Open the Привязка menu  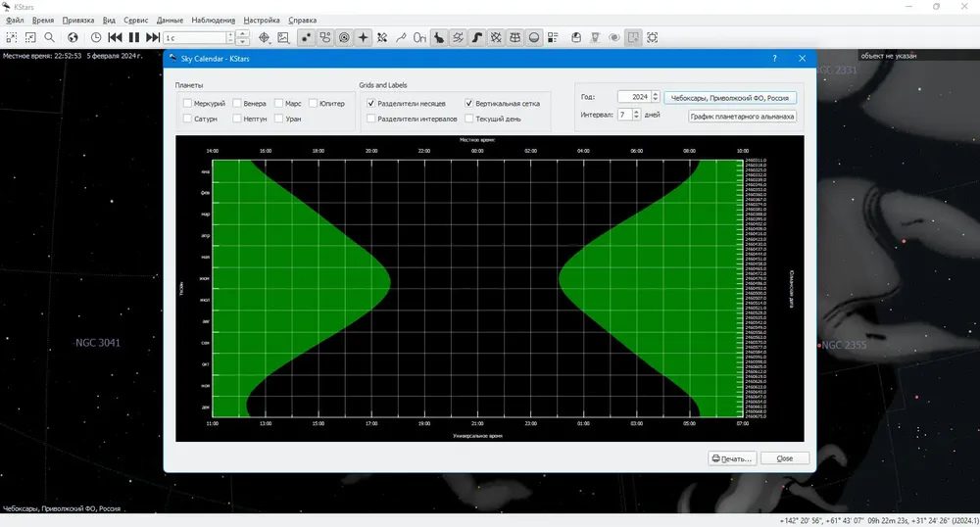[78, 20]
